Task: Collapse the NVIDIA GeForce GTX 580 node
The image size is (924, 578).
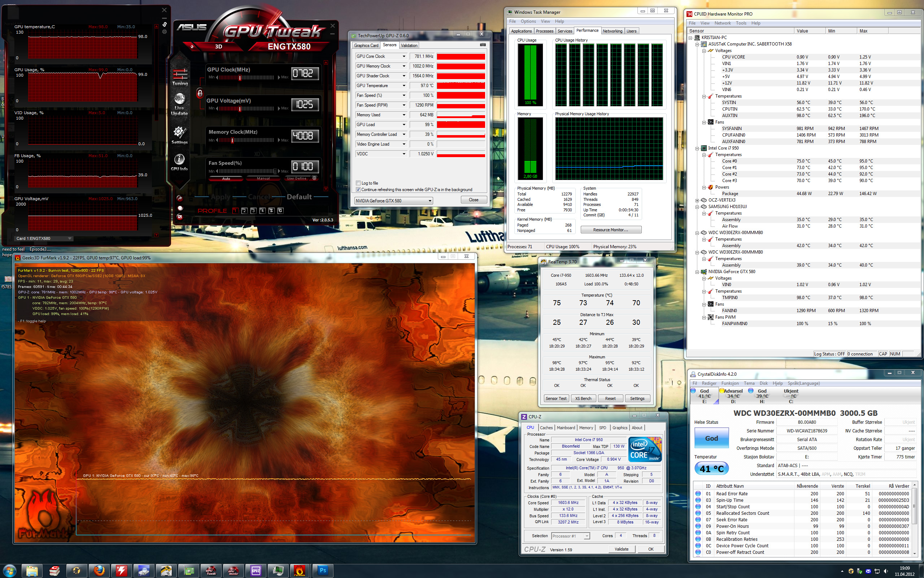Action: pos(698,272)
